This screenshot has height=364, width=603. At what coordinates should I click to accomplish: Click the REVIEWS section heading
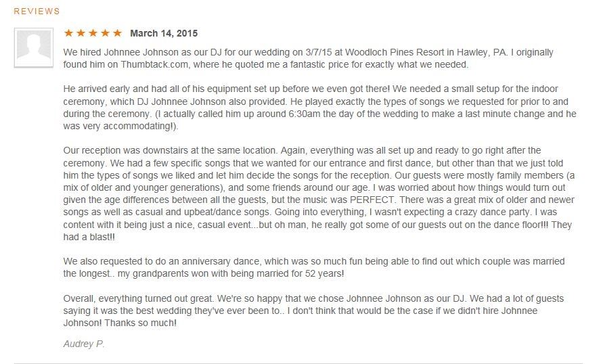pos(37,12)
